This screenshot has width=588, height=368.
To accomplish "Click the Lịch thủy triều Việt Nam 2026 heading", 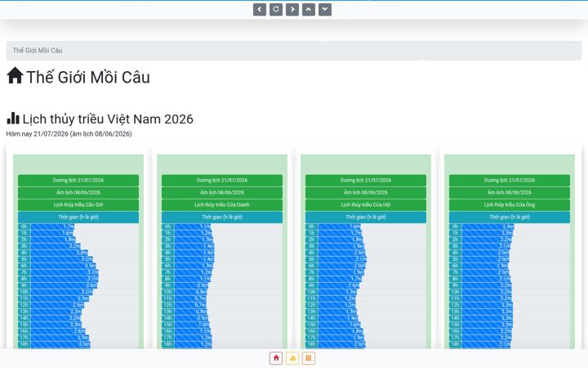I will [108, 119].
